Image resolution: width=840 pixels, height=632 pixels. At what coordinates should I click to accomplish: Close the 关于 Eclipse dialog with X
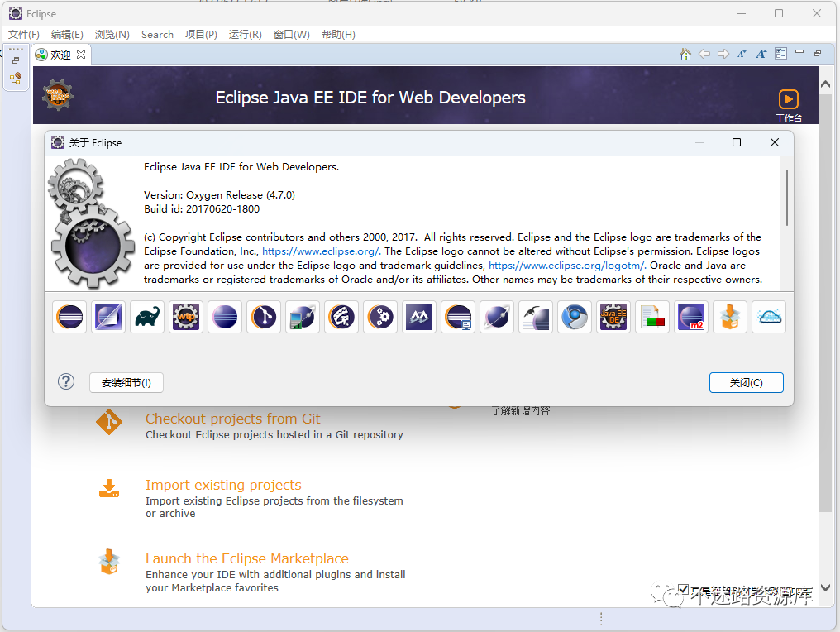[x=775, y=142]
